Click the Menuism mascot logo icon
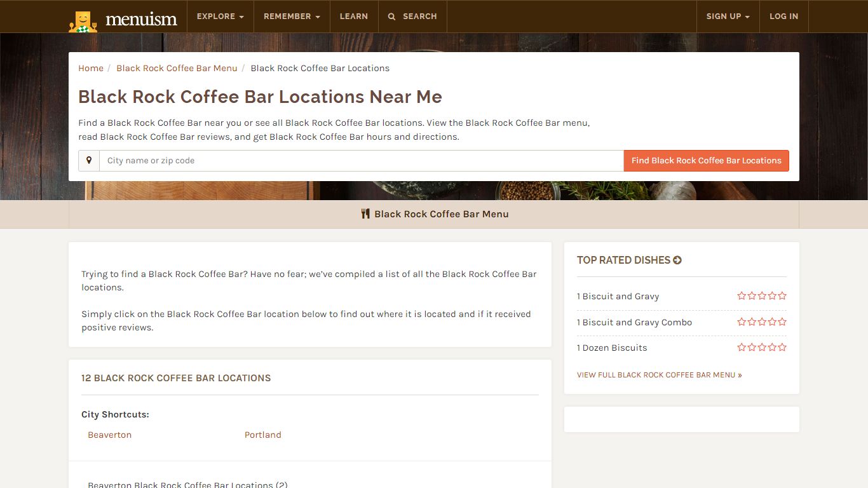The image size is (868, 488). 83,21
